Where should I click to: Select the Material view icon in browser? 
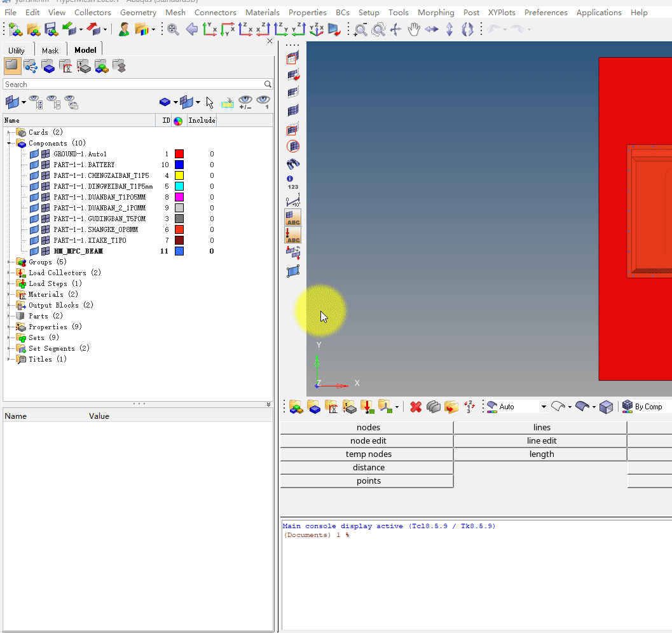[65, 66]
